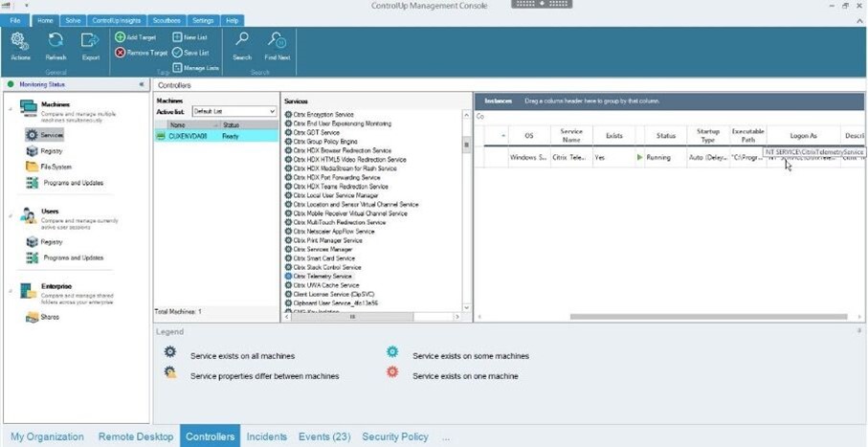This screenshot has width=868, height=447.
Task: Open Manage Lists
Action: tap(196, 68)
